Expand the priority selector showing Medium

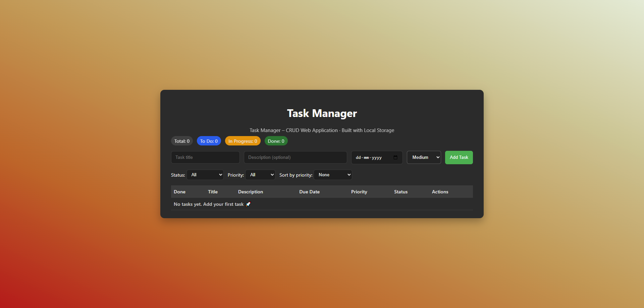[424, 157]
